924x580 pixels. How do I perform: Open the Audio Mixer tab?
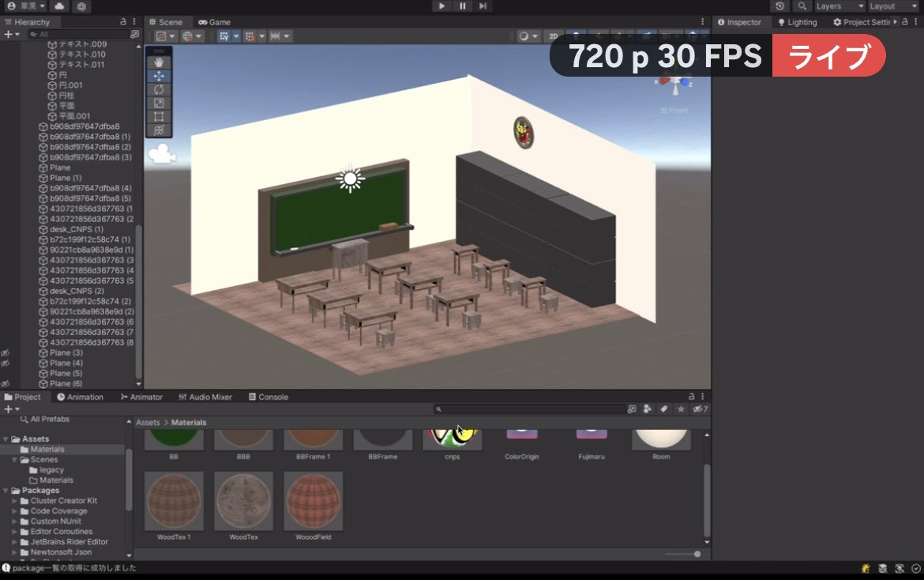pos(205,397)
